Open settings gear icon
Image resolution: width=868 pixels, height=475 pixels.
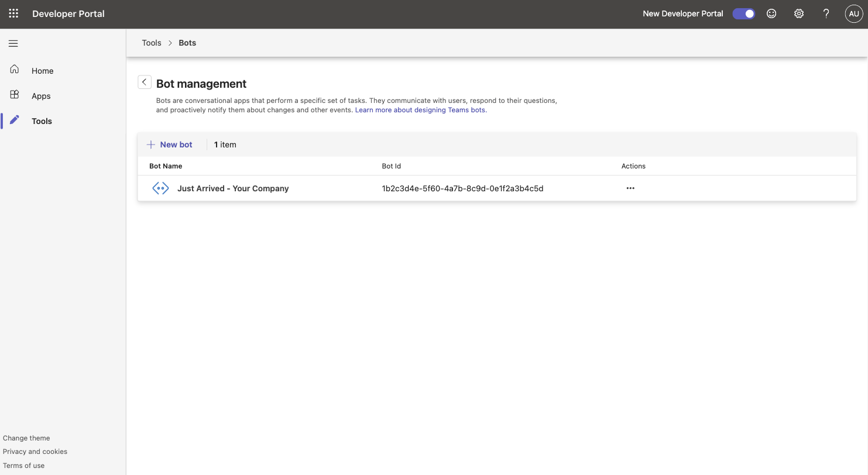click(799, 13)
